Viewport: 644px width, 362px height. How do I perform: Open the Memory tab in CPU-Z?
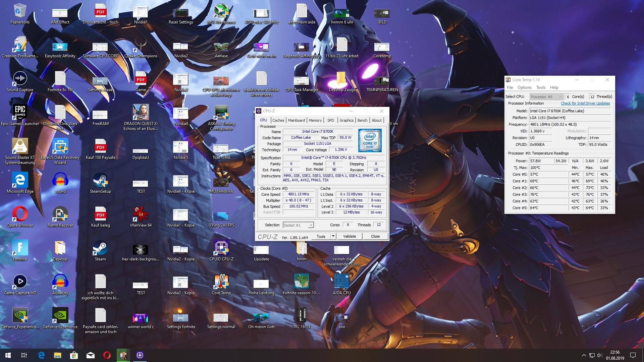click(x=315, y=120)
